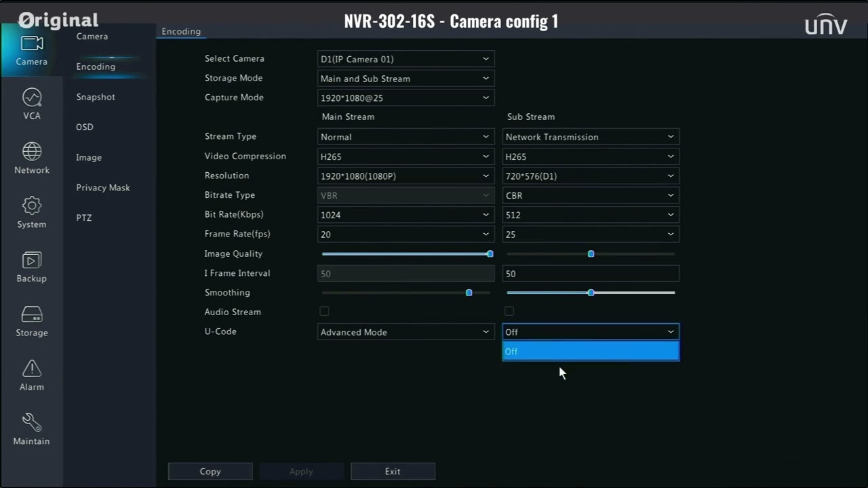Open Sub Stream Network Transmission dropdown
This screenshot has height=488, width=868.
[x=591, y=137]
